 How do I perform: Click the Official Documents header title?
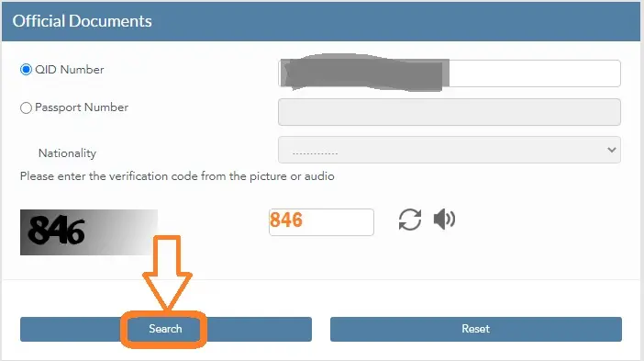pos(83,21)
